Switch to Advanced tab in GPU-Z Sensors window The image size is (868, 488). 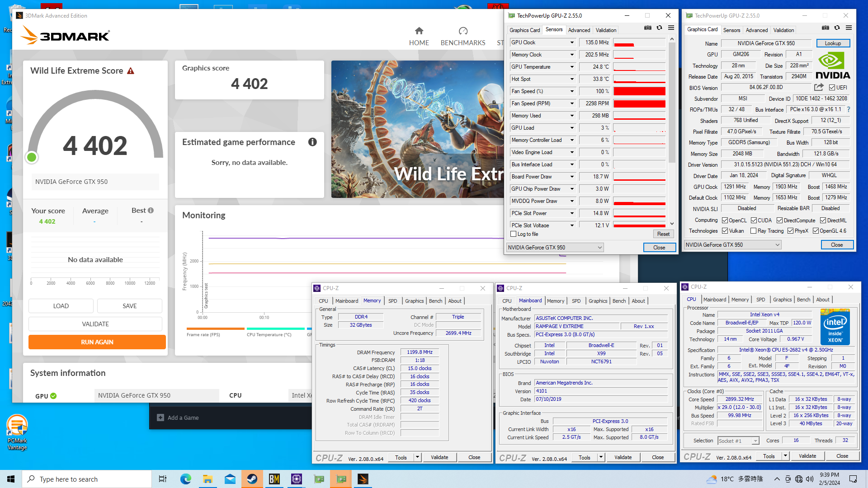(579, 30)
